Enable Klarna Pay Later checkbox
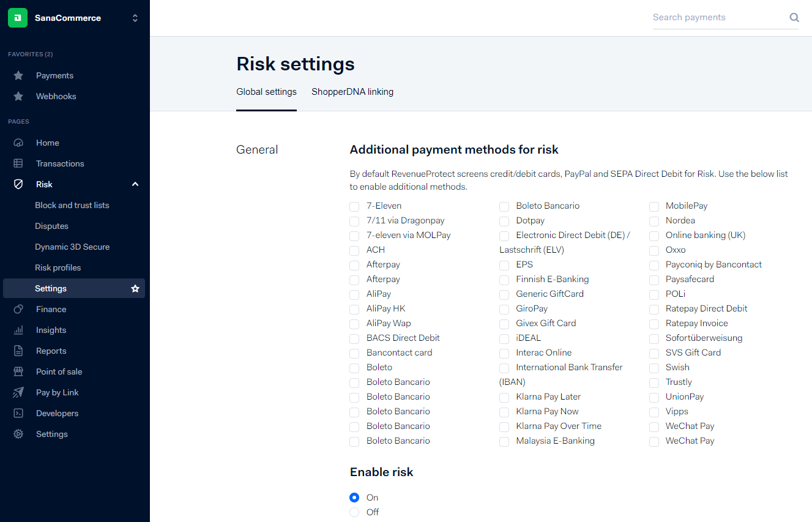The image size is (812, 522). click(504, 397)
